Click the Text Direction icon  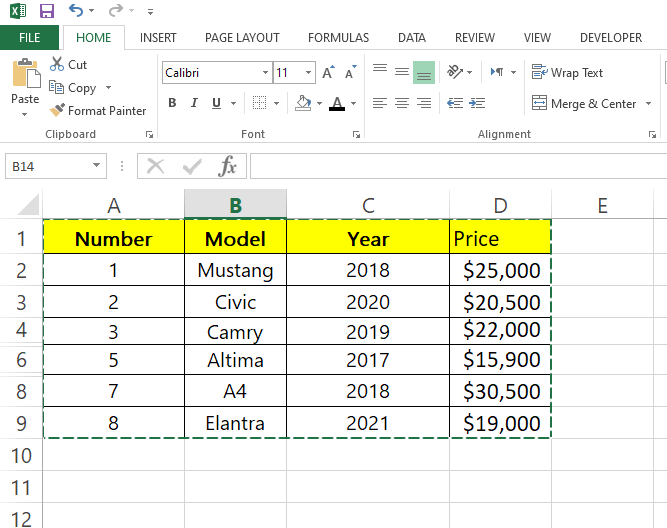497,72
